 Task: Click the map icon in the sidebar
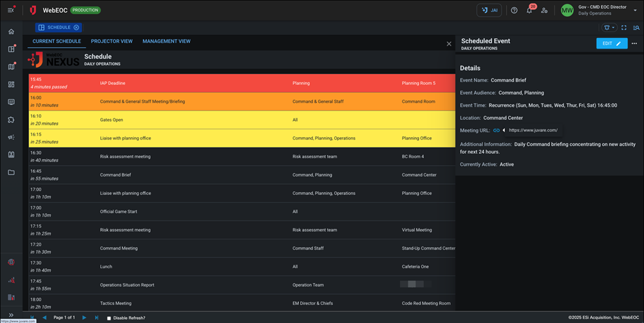[x=11, y=66]
